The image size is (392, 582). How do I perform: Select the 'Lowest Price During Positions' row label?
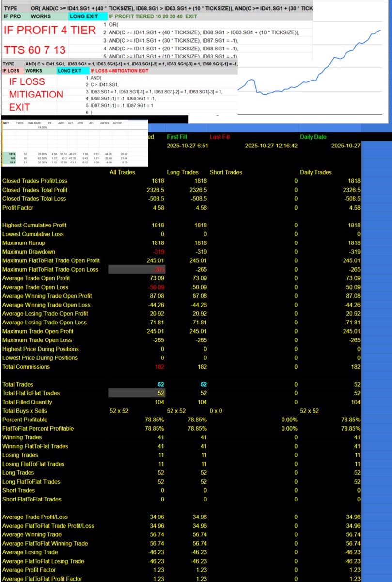pyautogui.click(x=40, y=357)
